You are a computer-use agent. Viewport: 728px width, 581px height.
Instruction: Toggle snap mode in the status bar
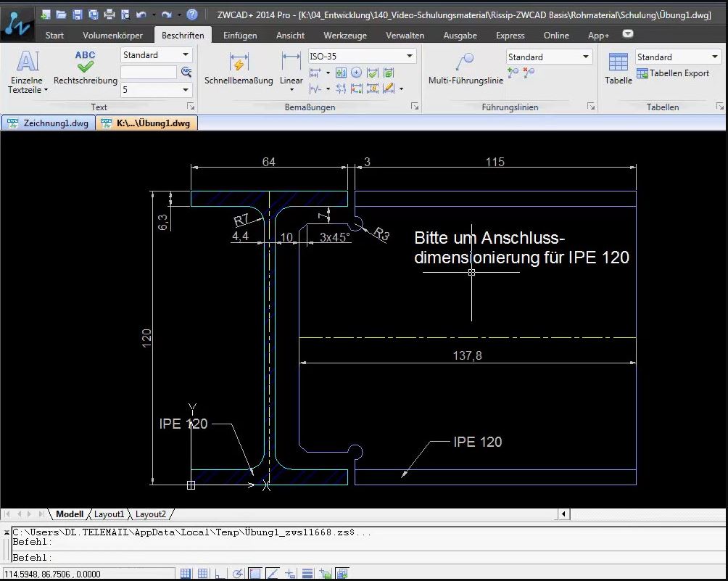coord(185,574)
